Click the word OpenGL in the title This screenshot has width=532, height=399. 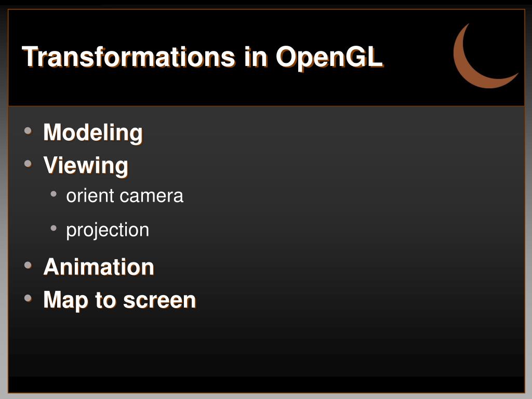pyautogui.click(x=329, y=58)
